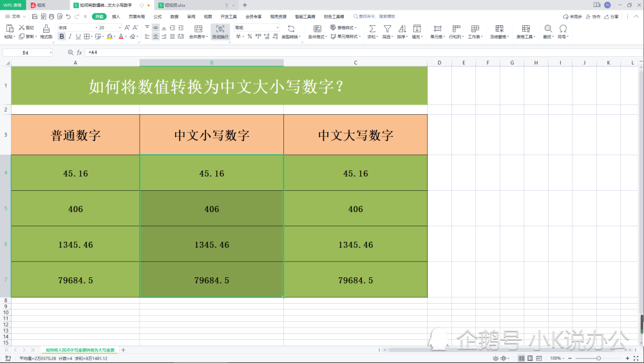Toggle Underline formatting

click(x=78, y=37)
